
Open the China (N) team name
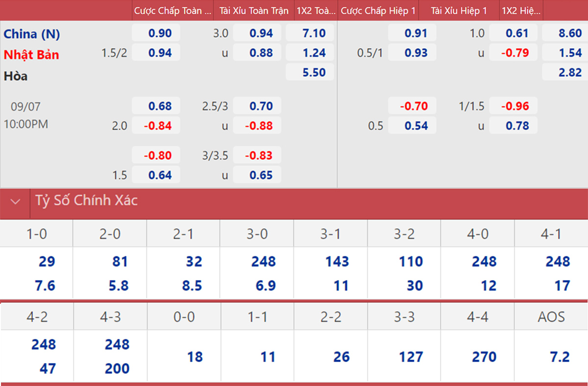(32, 34)
